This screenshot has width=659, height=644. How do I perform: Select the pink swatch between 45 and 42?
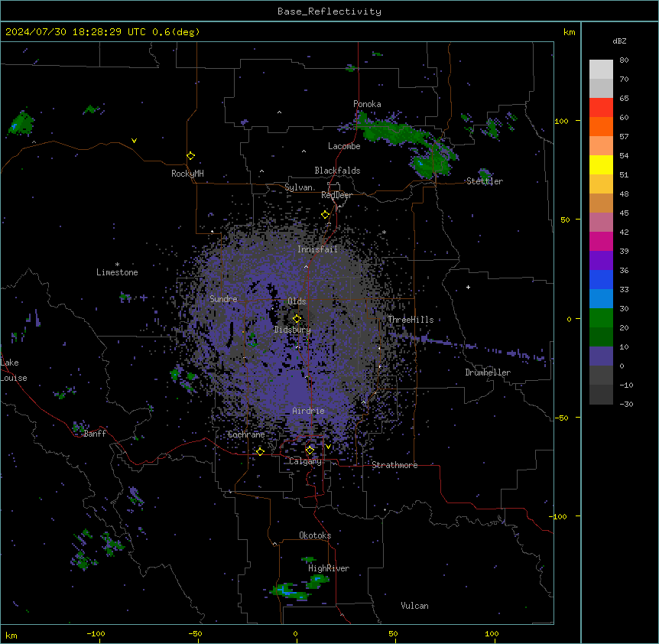(x=601, y=223)
